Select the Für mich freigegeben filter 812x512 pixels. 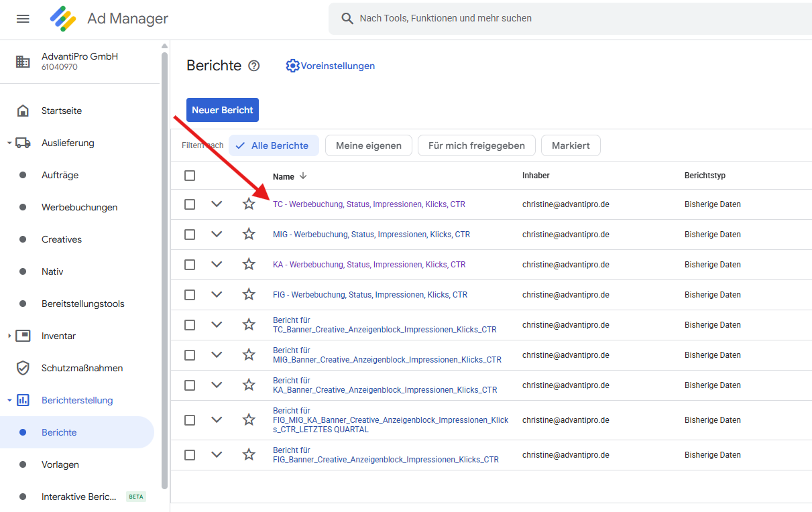476,145
